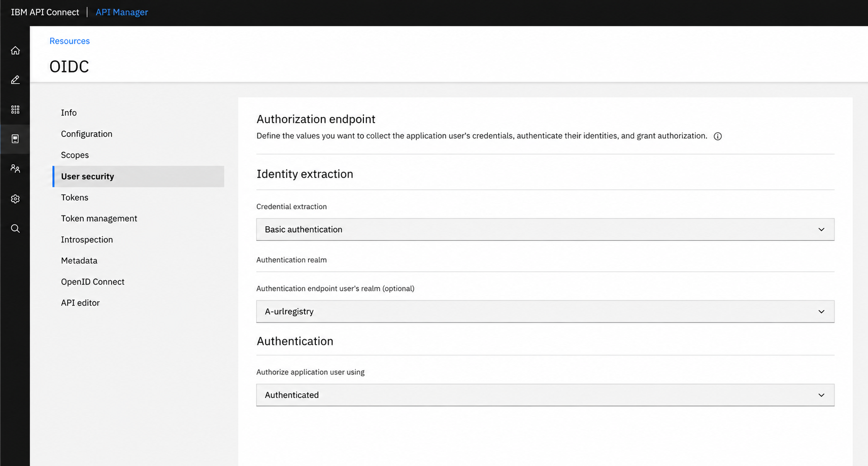This screenshot has width=868, height=466.
Task: Open Credential extraction dropdown
Action: (545, 229)
